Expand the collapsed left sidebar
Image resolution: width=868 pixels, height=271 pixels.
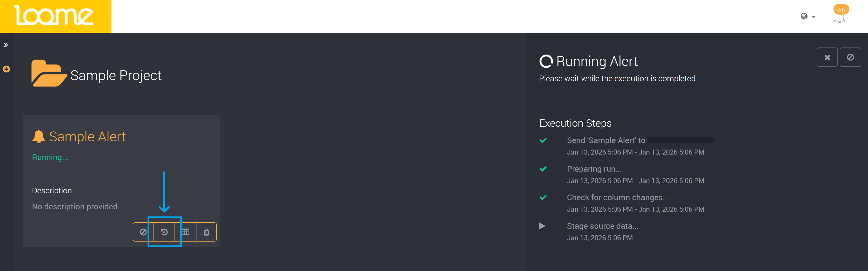[5, 45]
